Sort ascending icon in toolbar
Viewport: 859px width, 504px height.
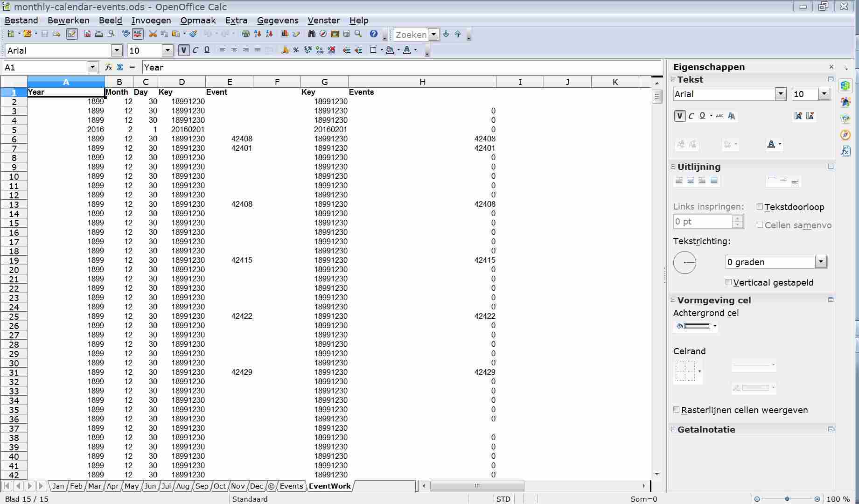tap(258, 34)
